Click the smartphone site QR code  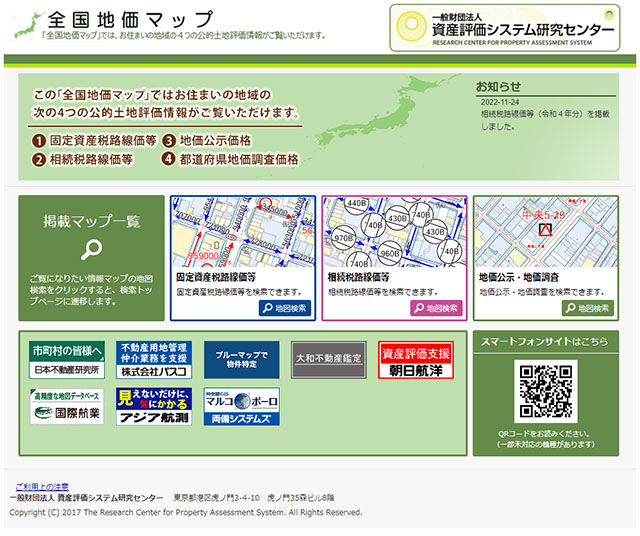(545, 390)
